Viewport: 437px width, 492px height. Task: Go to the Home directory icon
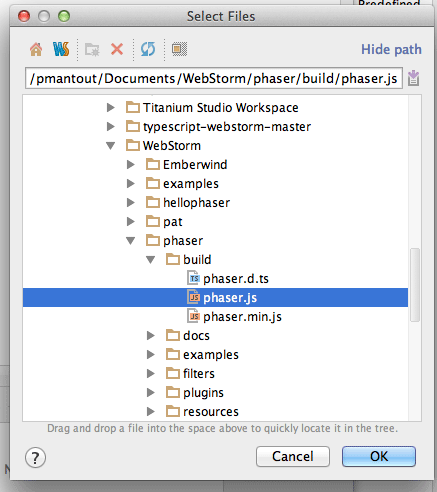pos(36,49)
